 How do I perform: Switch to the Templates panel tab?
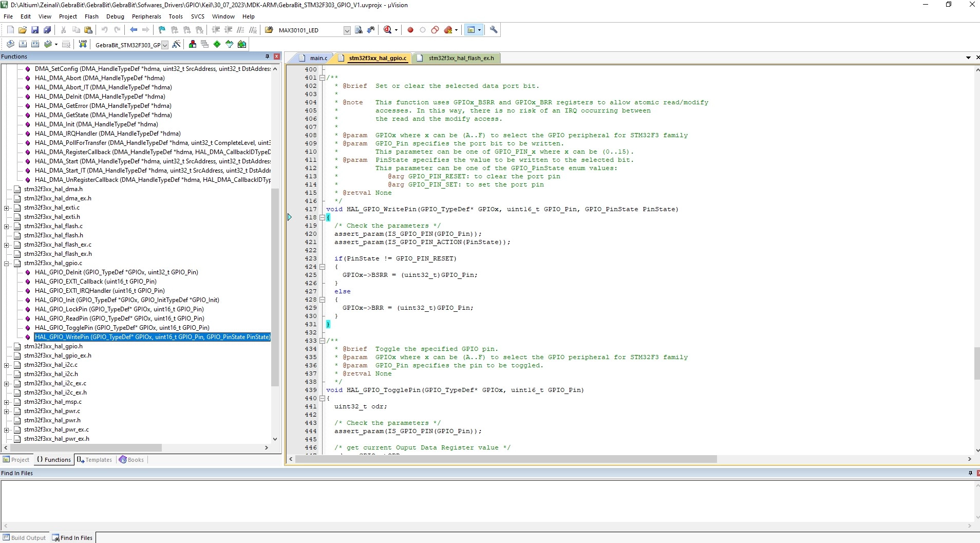(x=95, y=460)
